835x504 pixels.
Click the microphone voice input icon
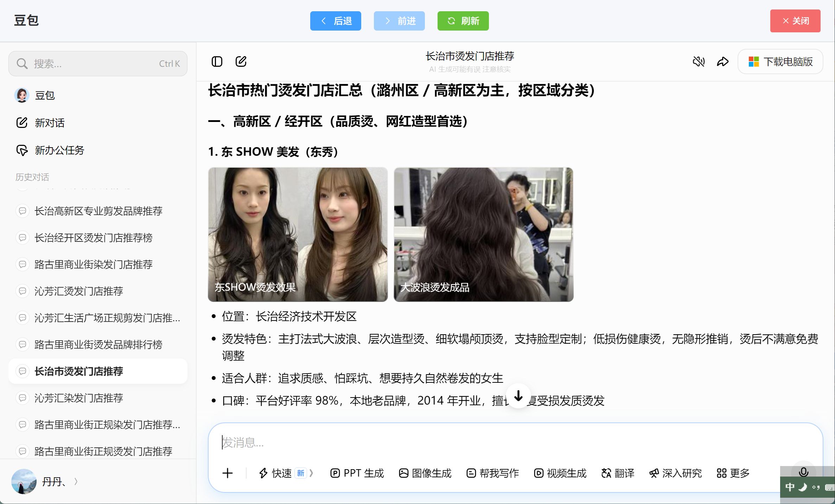[803, 472]
